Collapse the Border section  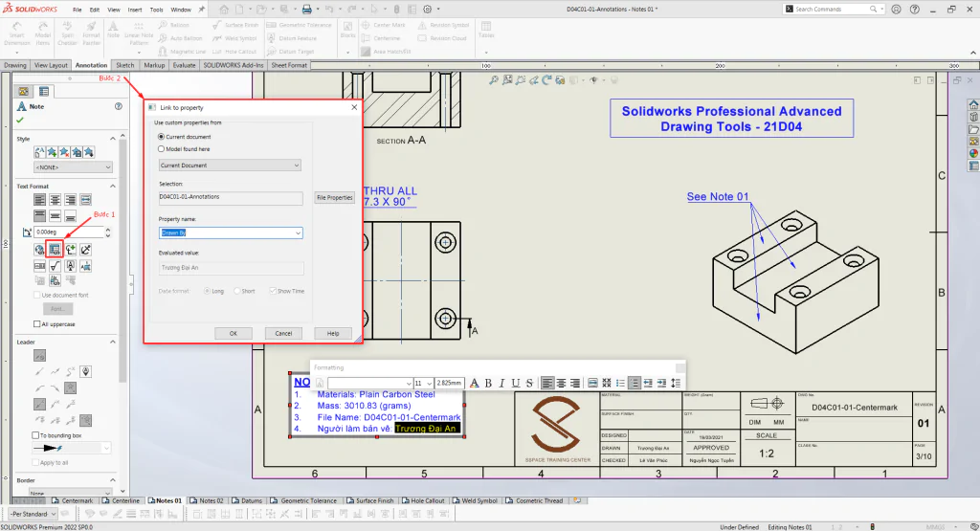click(113, 480)
